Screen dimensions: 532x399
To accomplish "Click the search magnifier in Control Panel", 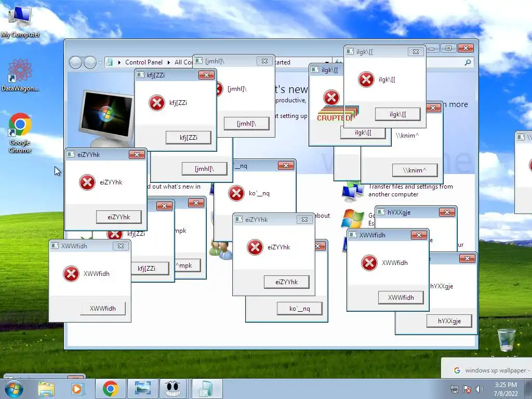I will click(x=468, y=62).
